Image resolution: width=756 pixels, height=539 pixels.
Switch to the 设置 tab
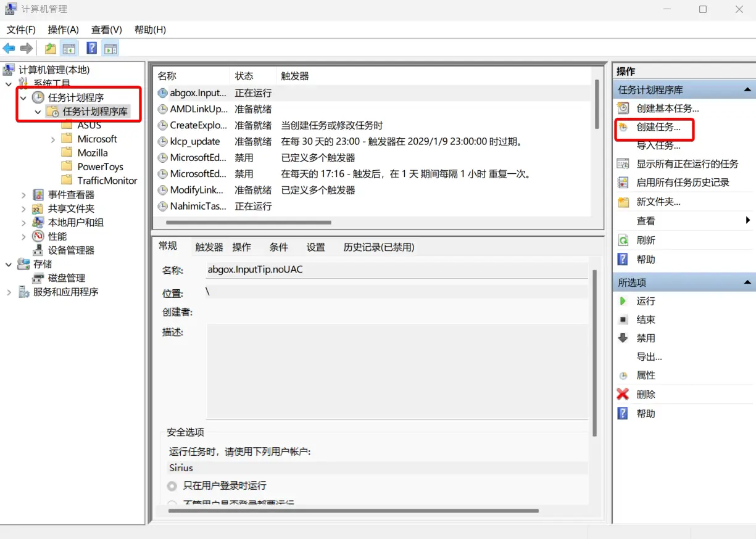pyautogui.click(x=315, y=247)
